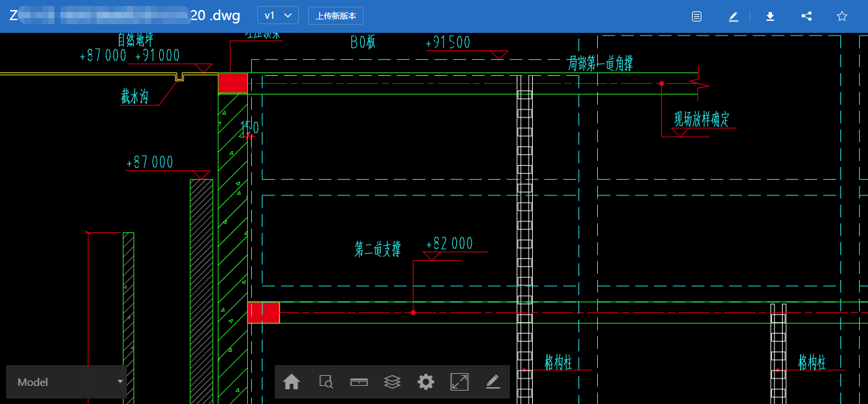Open viewer settings gear
Image resolution: width=868 pixels, height=404 pixels.
click(x=426, y=382)
